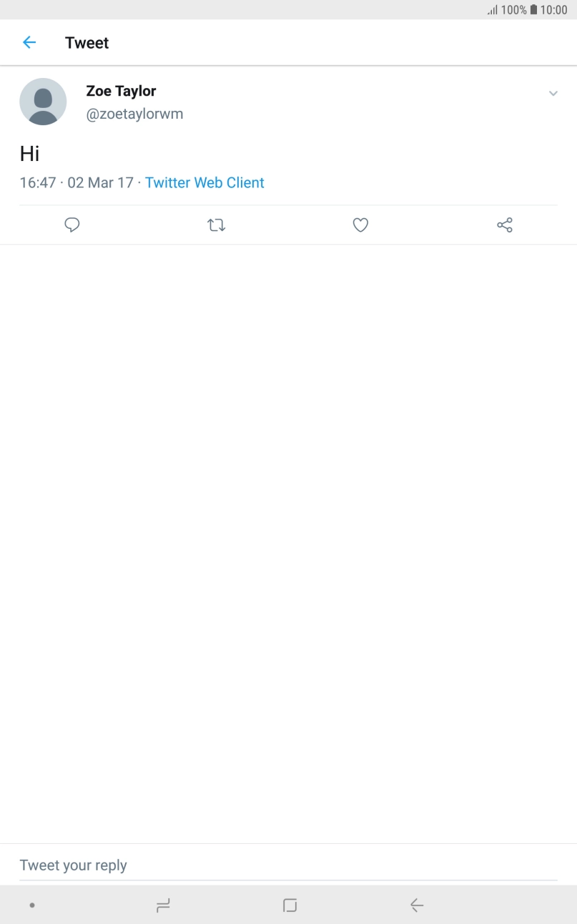Tap the Tweet your reply field

pos(74,865)
